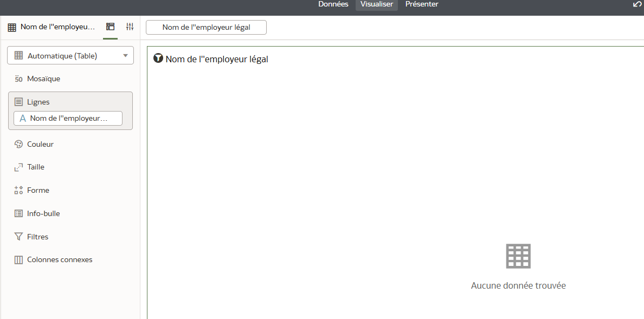The width and height of the screenshot is (644, 319).
Task: Select the Mosaïque section
Action: pos(43,79)
